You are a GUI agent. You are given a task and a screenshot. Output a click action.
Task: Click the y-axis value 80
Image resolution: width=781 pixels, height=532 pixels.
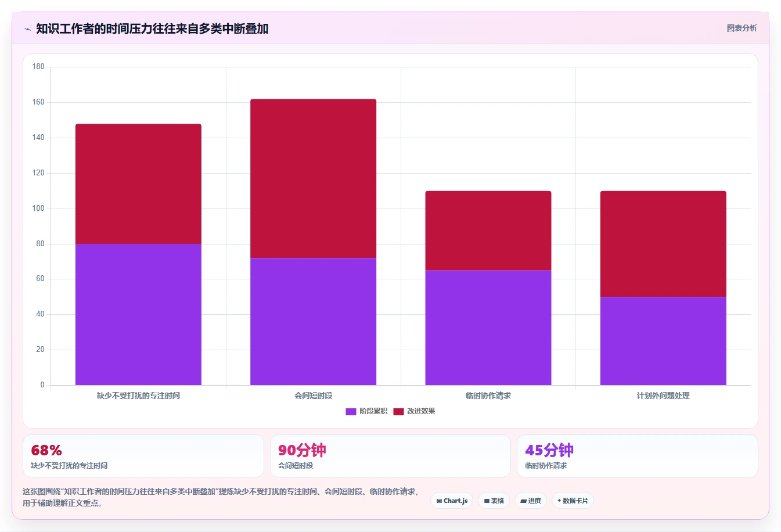click(x=40, y=244)
